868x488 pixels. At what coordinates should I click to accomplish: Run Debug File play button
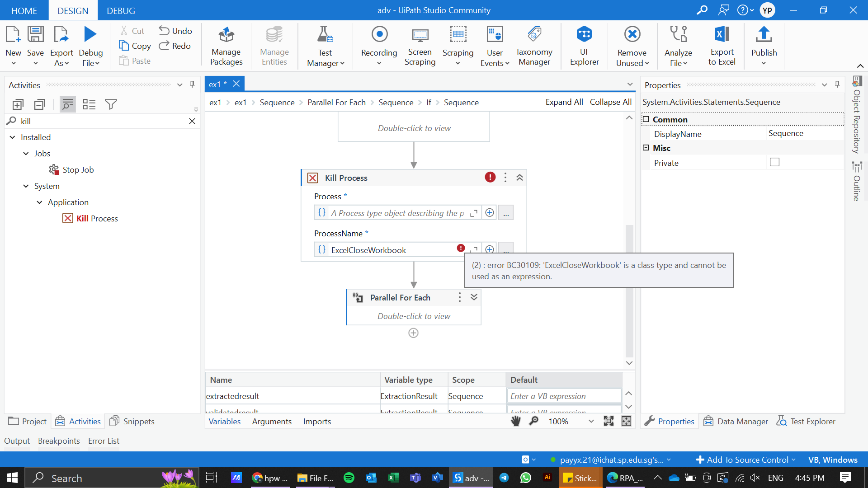tap(90, 34)
